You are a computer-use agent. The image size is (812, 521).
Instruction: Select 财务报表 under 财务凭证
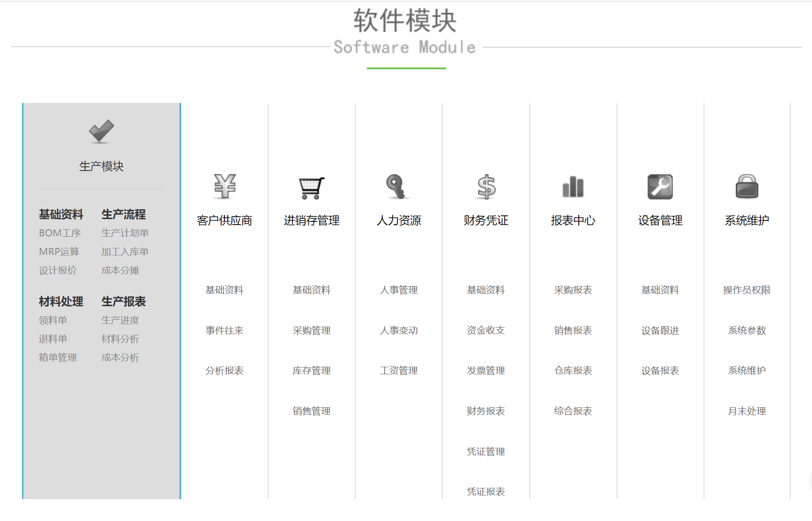pyautogui.click(x=486, y=411)
